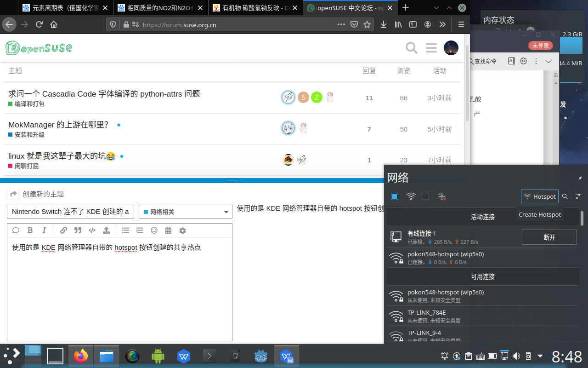This screenshot has height=368, width=588.
Task: Select the blockquote icon in the editor toolbar
Action: [x=78, y=230]
